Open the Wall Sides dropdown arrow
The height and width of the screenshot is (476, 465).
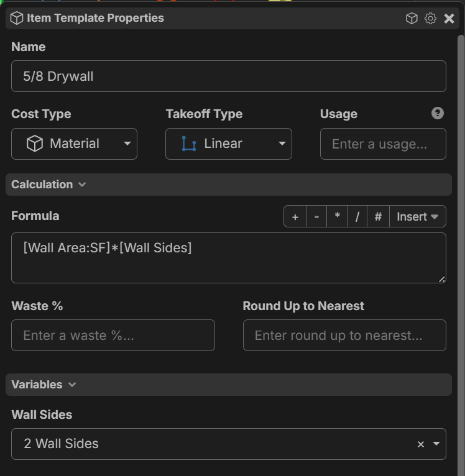pyautogui.click(x=436, y=444)
